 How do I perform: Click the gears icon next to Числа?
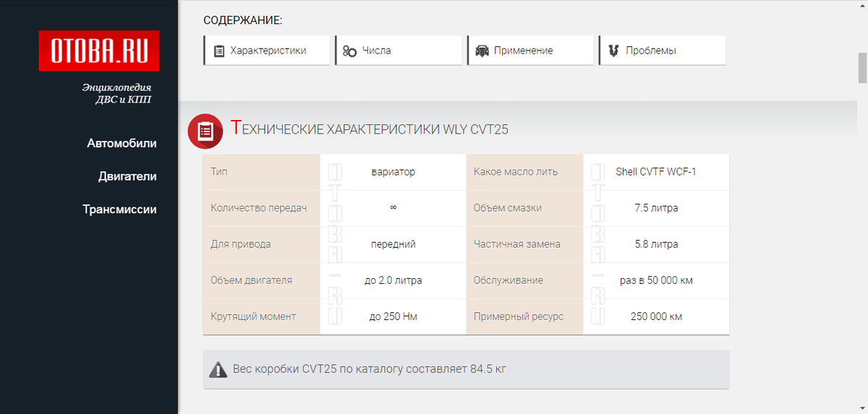tap(350, 51)
